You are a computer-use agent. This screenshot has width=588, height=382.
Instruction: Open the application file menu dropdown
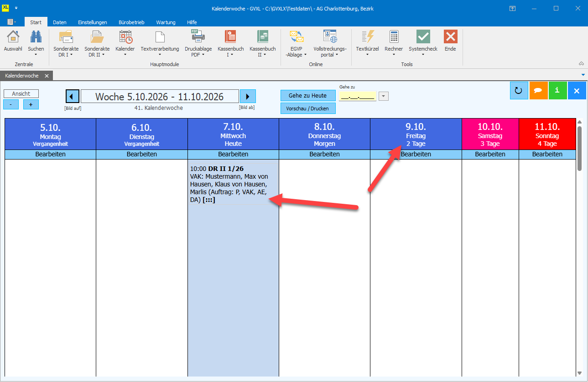pyautogui.click(x=11, y=22)
